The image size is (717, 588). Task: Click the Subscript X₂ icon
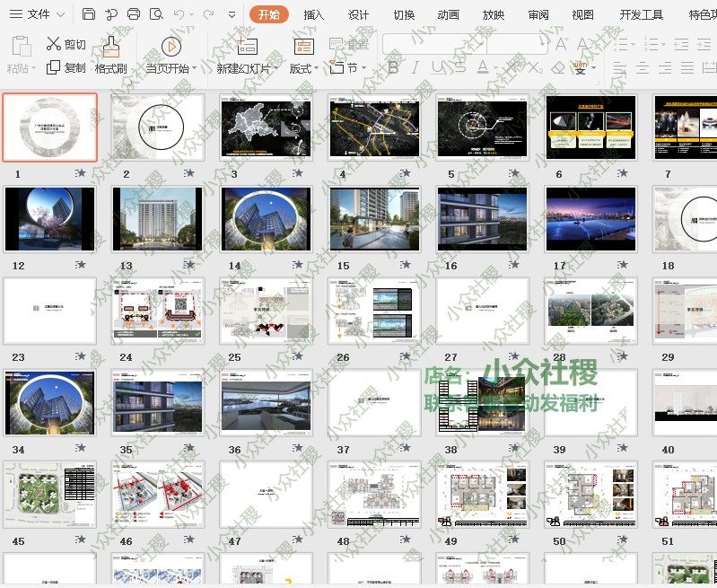tap(536, 67)
